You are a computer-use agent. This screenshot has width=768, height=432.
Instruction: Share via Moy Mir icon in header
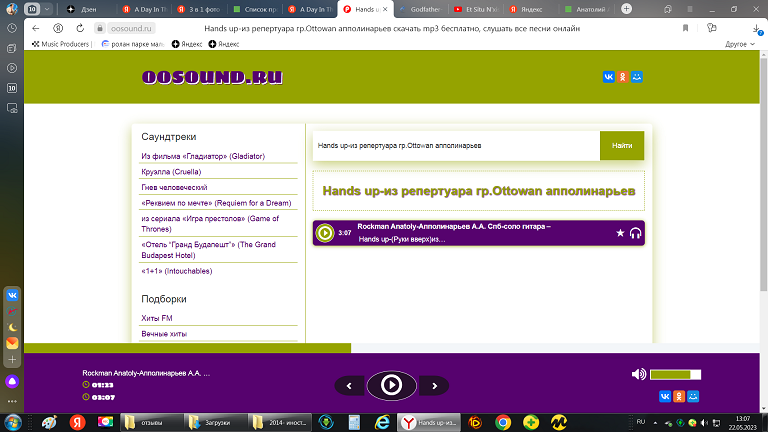point(637,77)
